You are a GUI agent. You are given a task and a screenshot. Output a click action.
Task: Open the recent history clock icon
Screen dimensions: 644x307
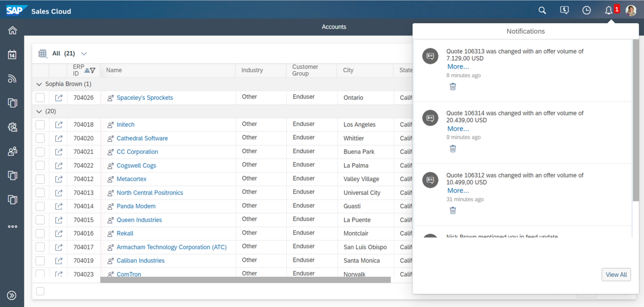click(587, 10)
